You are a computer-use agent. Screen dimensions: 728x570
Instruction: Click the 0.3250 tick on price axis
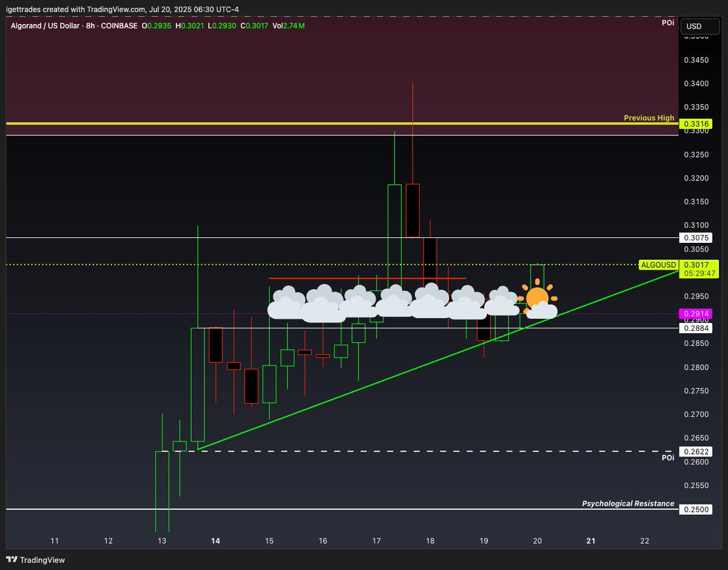point(696,155)
